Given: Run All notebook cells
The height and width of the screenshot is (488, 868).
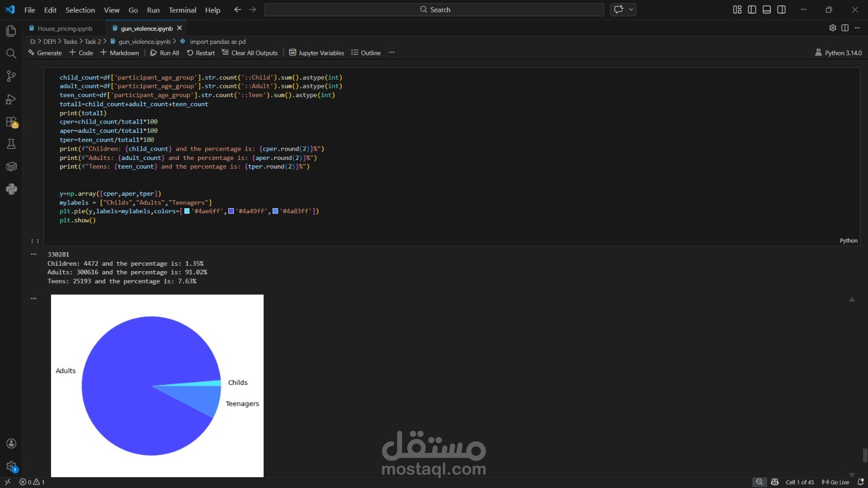Looking at the screenshot, I should (x=165, y=53).
